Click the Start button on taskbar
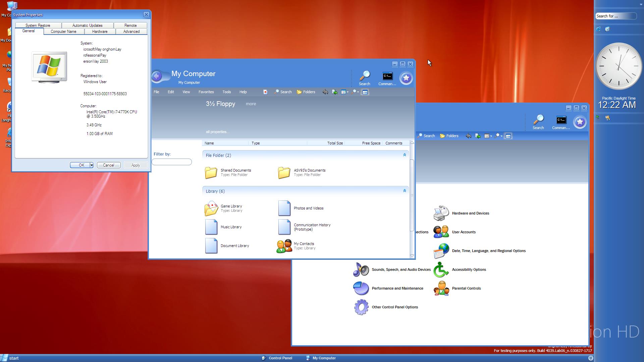The image size is (644, 362). [10, 358]
